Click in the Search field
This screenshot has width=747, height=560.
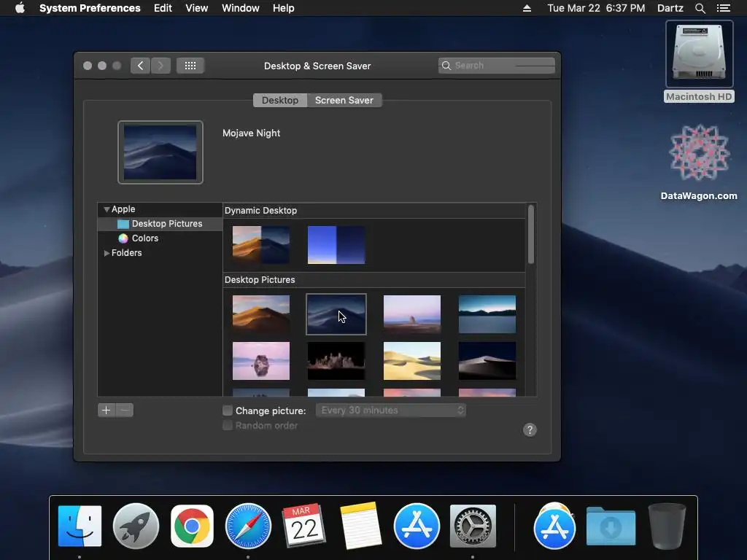pos(496,65)
